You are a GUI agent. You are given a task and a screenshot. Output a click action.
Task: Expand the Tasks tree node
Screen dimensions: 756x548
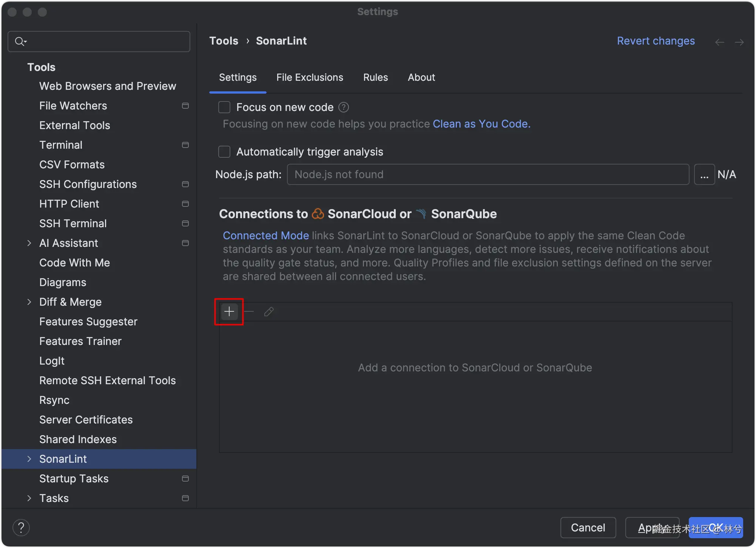29,498
